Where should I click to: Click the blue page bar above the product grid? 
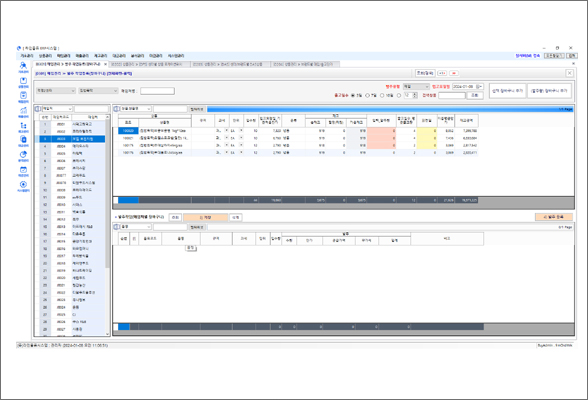pos(390,109)
